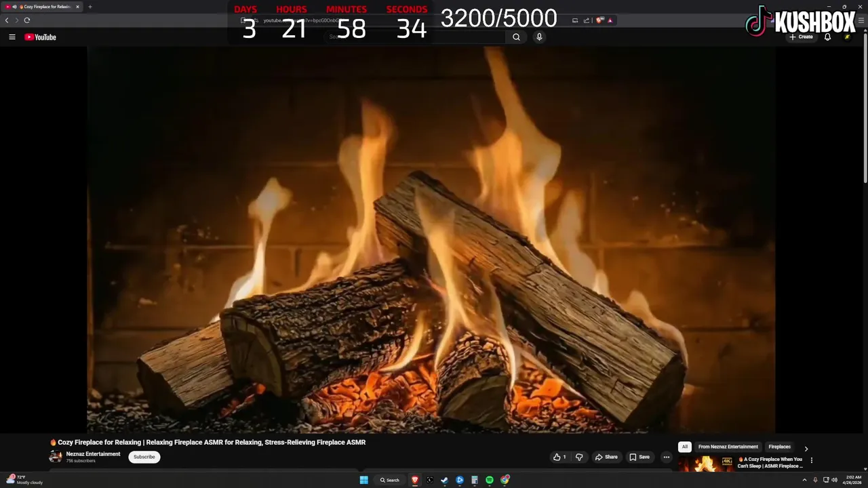Screen dimensions: 868x488
Task: Save the video to a playlist
Action: [639, 457]
